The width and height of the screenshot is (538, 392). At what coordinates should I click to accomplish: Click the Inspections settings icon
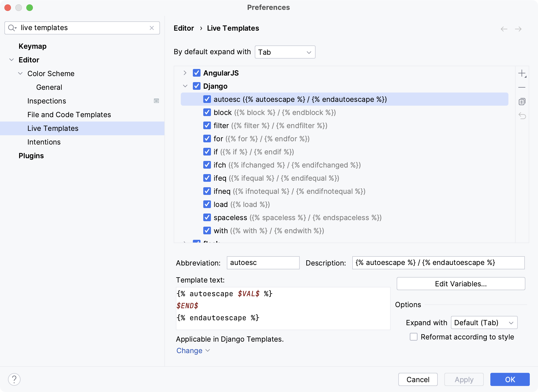[x=157, y=101]
